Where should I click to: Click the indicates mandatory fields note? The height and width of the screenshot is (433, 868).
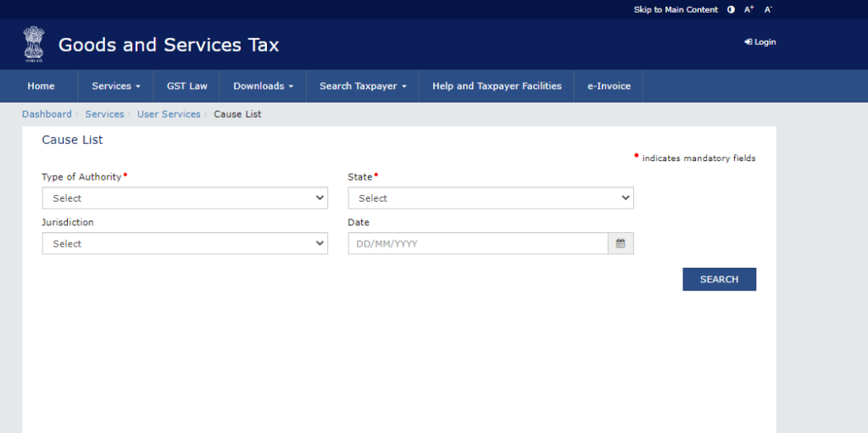tap(698, 158)
